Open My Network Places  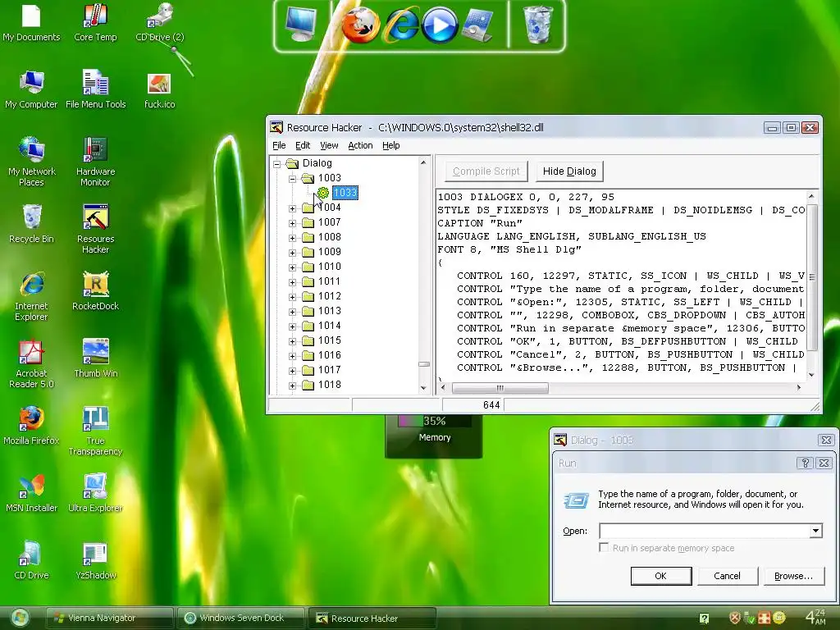click(x=32, y=162)
